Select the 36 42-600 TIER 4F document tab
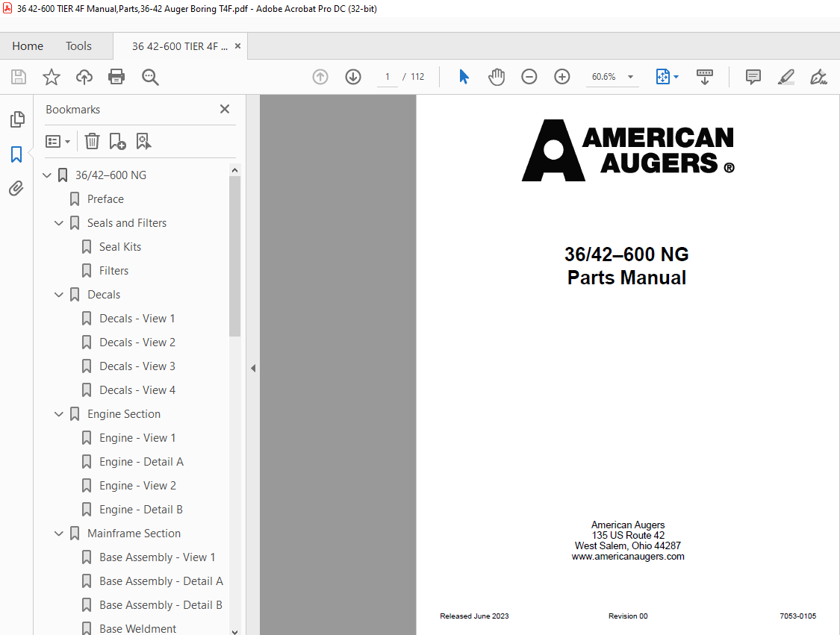 180,46
